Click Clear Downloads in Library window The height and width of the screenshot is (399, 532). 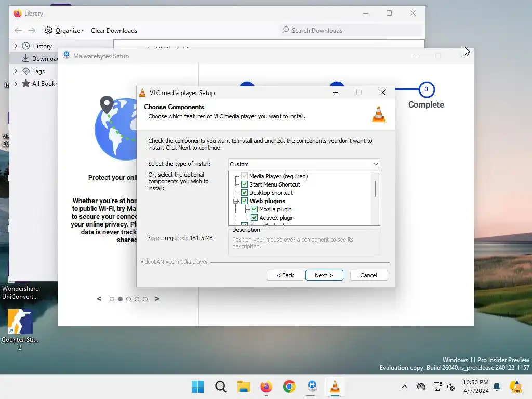pos(114,31)
